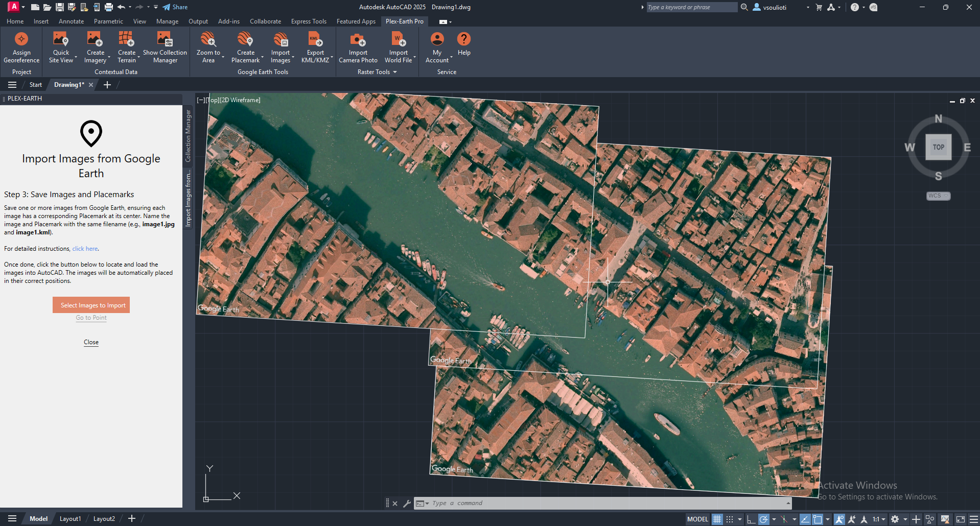
Task: Click Autodesk App Store cart icon
Action: [819, 7]
